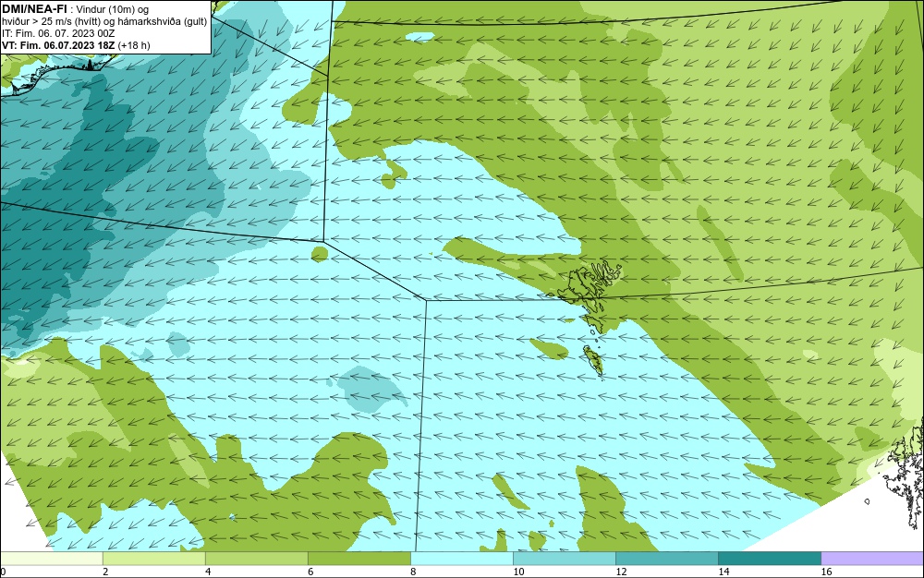The image size is (924, 578).
Task: Click the 6–8 m/s olive green swatch
Action: pyautogui.click(x=359, y=559)
